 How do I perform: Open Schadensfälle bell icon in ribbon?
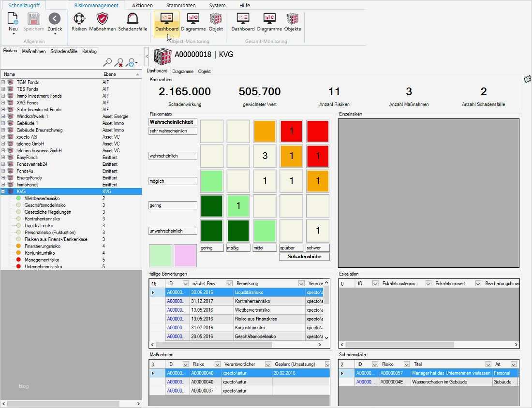click(x=133, y=19)
